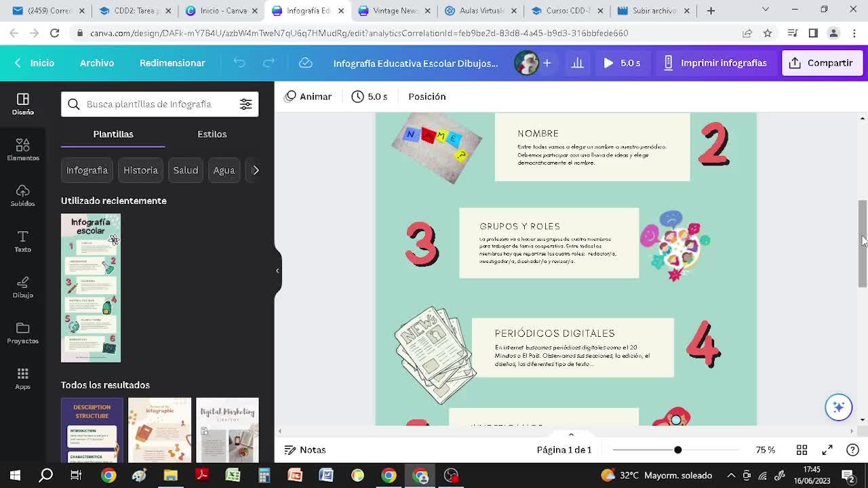868x488 pixels.
Task: Open the 75 % zoom dropdown
Action: 766,450
